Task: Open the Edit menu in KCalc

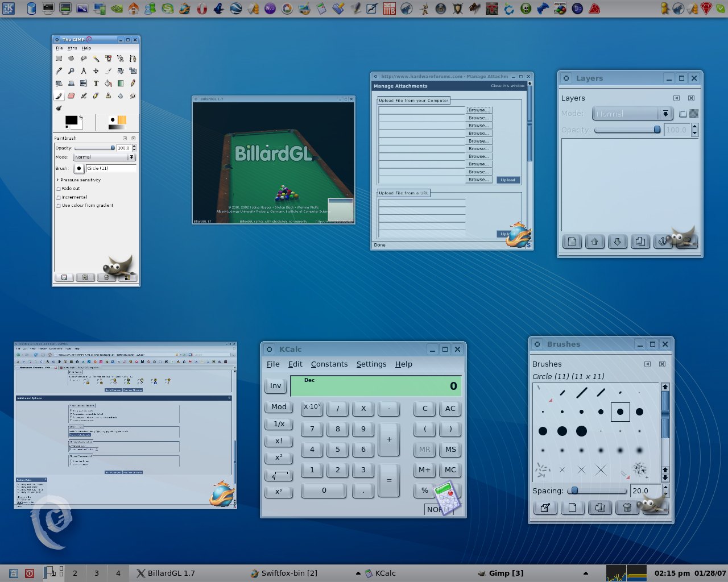Action: click(x=295, y=364)
